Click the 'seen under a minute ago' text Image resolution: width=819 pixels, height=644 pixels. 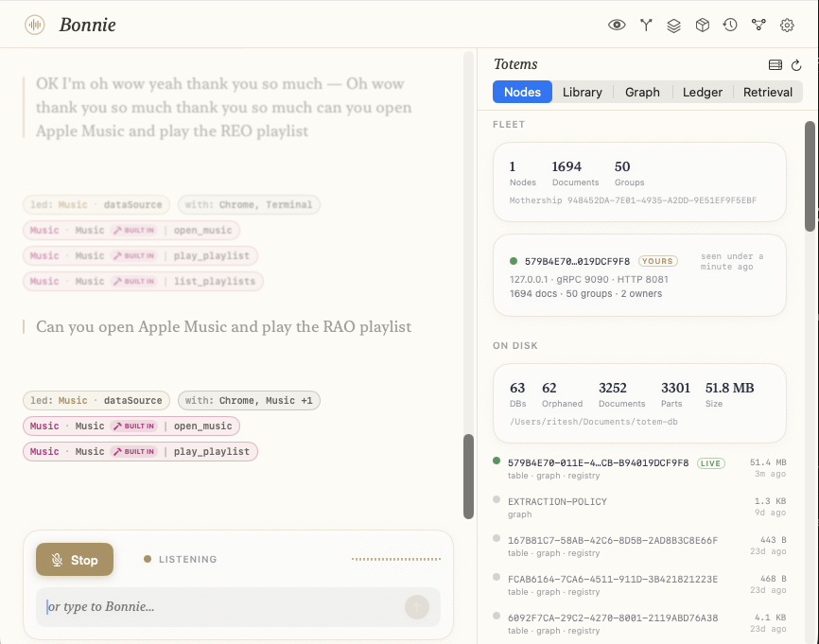(731, 261)
